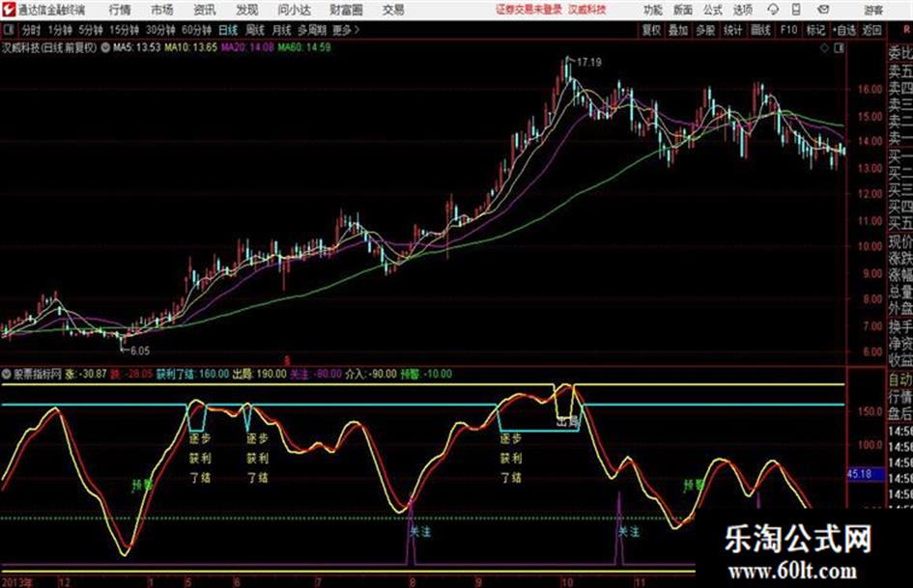The height and width of the screenshot is (588, 913).
Task: Switch to the 分时 period tab
Action: tap(31, 30)
